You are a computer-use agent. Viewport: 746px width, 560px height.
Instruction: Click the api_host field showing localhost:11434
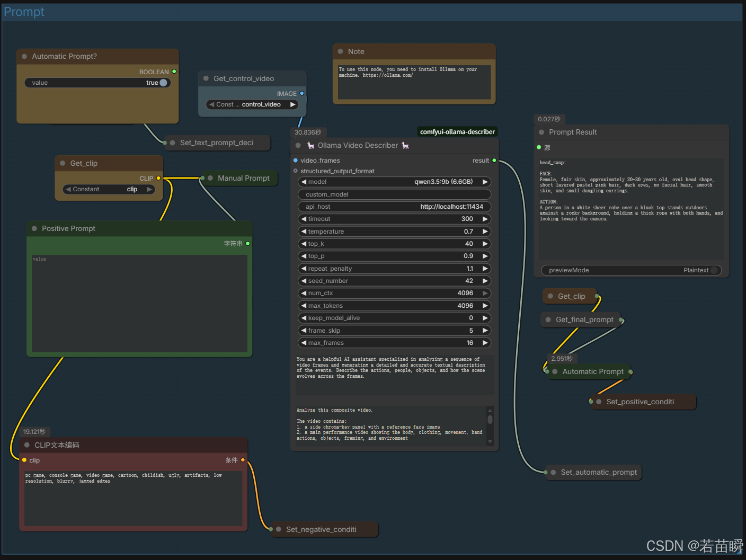(x=394, y=207)
